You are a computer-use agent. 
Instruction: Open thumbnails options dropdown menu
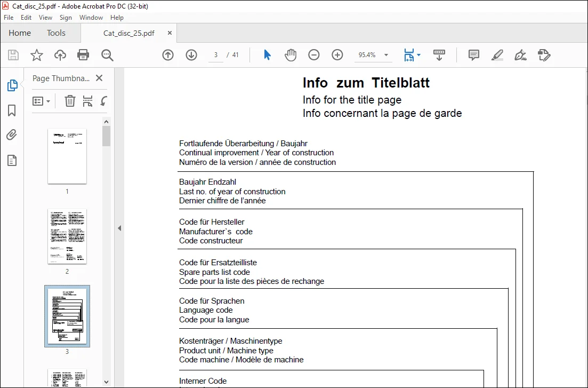click(41, 101)
